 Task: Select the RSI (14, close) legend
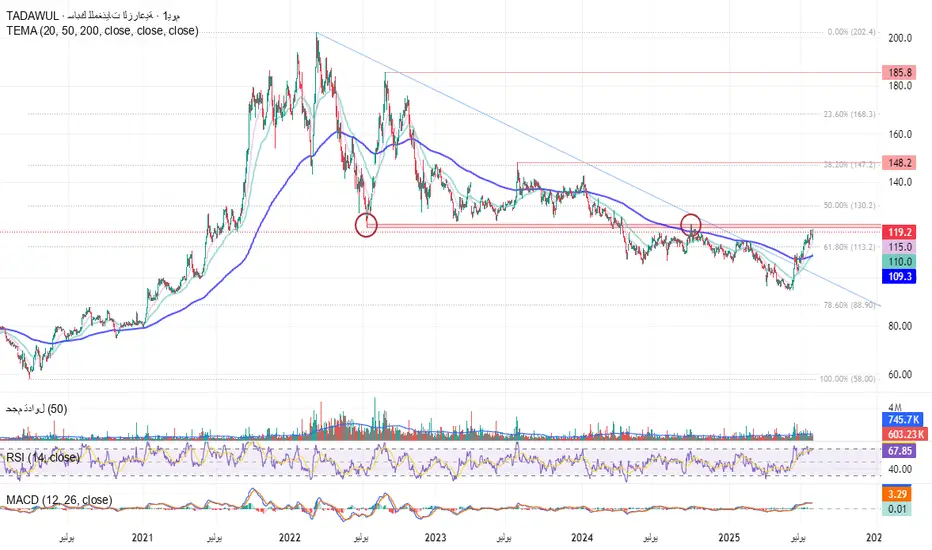click(x=43, y=457)
